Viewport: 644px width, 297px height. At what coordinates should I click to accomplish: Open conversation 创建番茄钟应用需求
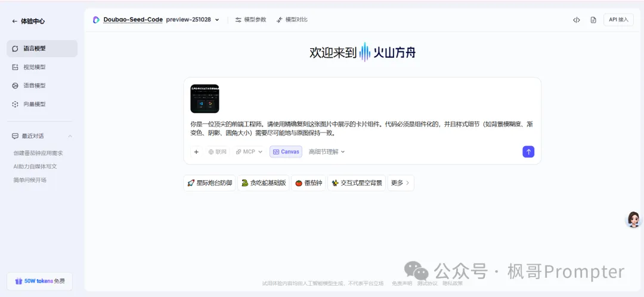click(38, 153)
